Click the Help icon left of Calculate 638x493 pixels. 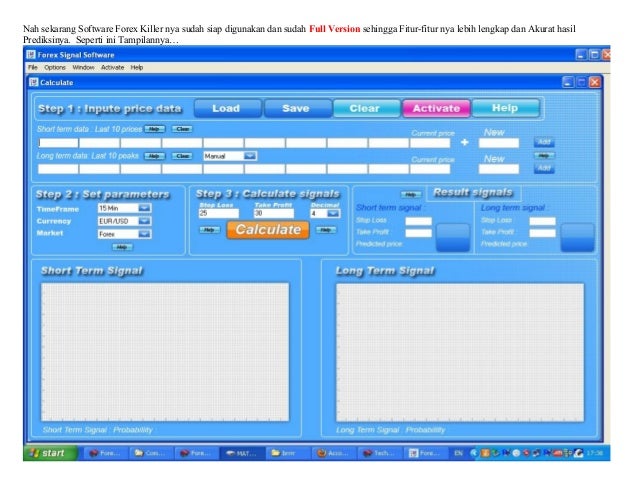[210, 230]
